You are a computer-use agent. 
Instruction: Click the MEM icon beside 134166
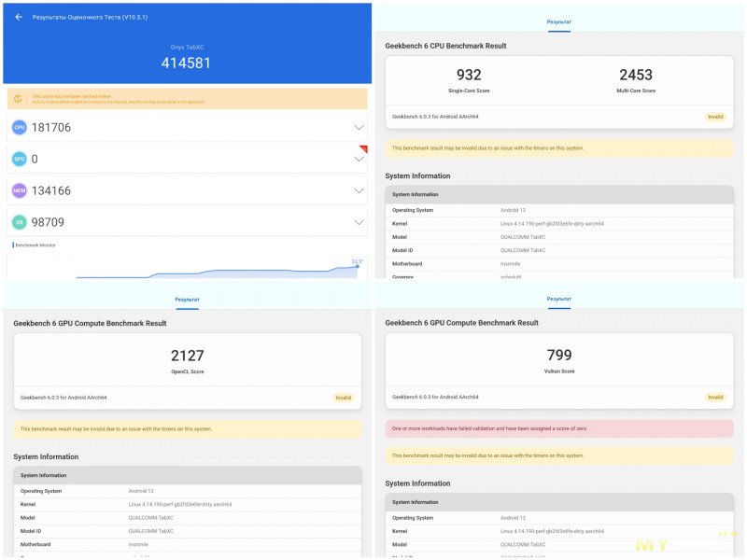tap(19, 190)
